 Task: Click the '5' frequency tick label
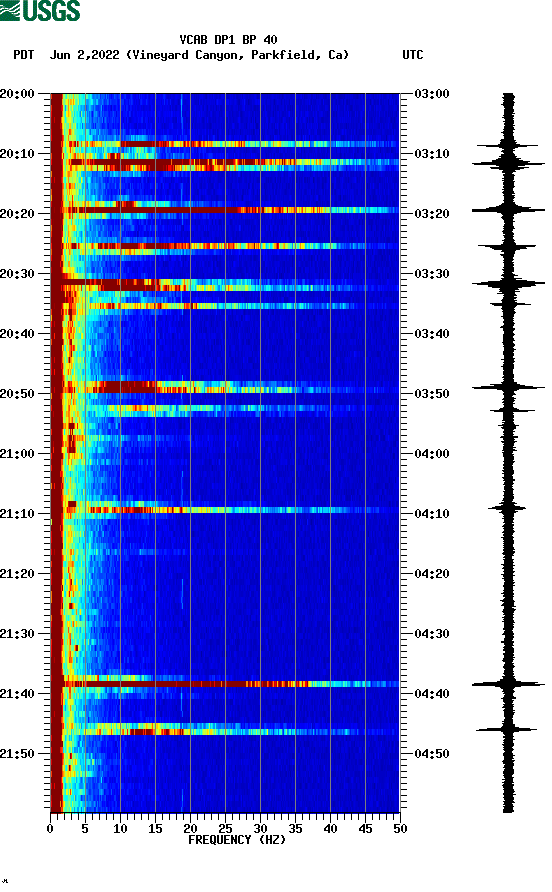pos(85,829)
